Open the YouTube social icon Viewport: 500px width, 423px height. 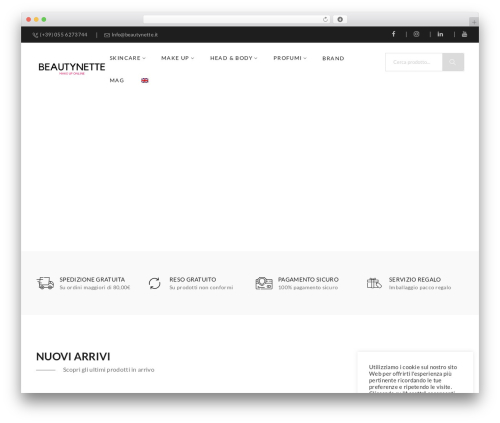[464, 34]
